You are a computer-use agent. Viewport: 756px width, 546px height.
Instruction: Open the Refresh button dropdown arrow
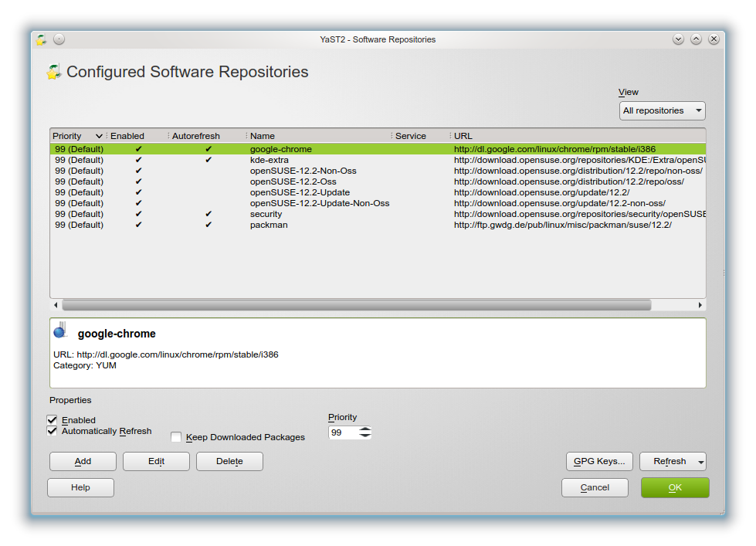tap(700, 462)
